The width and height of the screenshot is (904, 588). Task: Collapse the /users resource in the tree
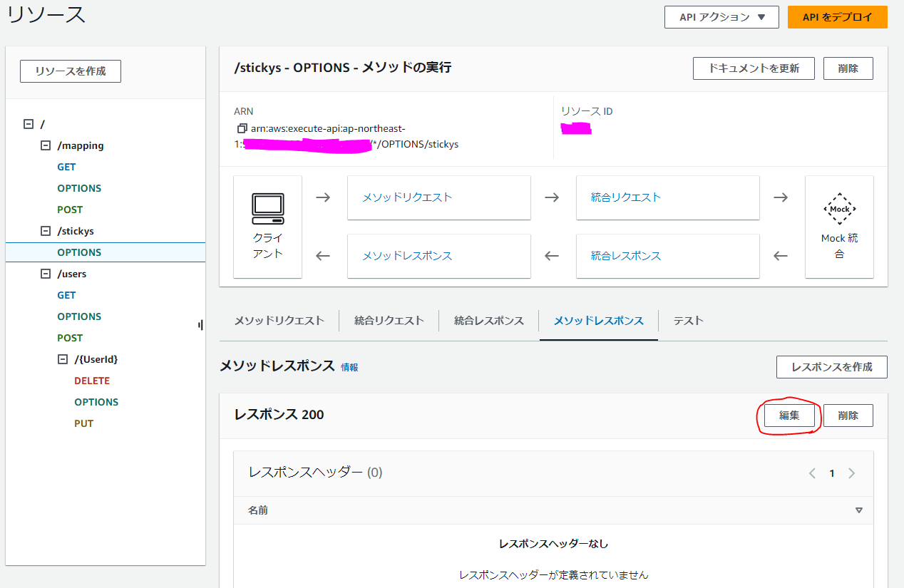click(x=44, y=273)
